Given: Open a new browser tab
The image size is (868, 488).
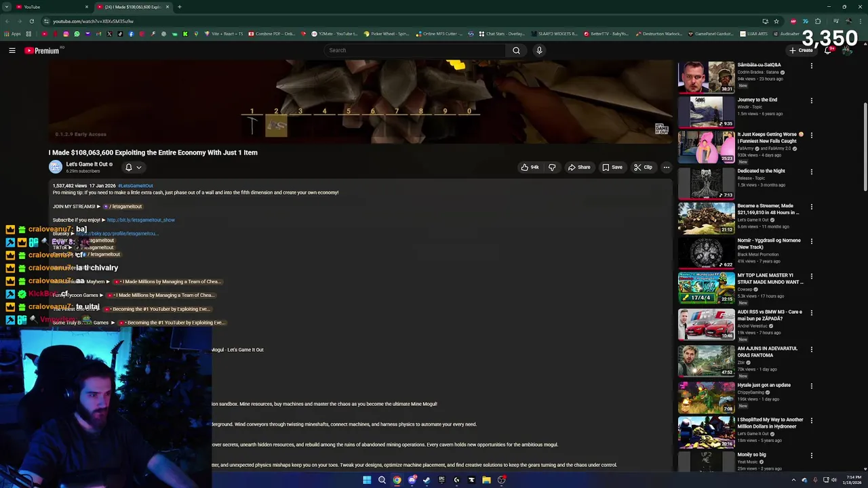Looking at the screenshot, I should point(180,7).
